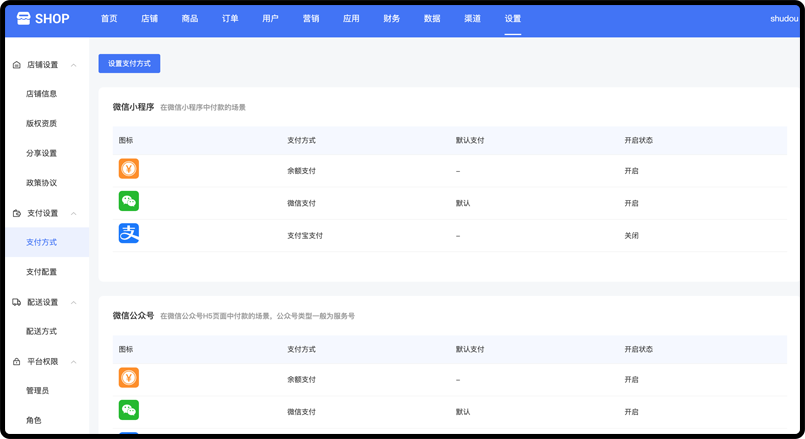Click WeChat pay icon in 微信小程序 table
The width and height of the screenshot is (805, 439).
[x=129, y=201]
